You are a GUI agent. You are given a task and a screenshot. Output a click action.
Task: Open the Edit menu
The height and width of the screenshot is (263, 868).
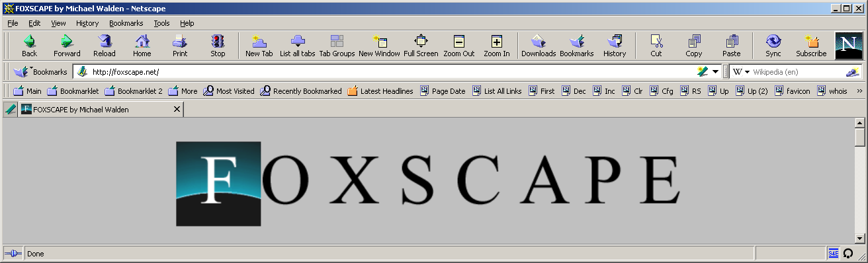(34, 23)
